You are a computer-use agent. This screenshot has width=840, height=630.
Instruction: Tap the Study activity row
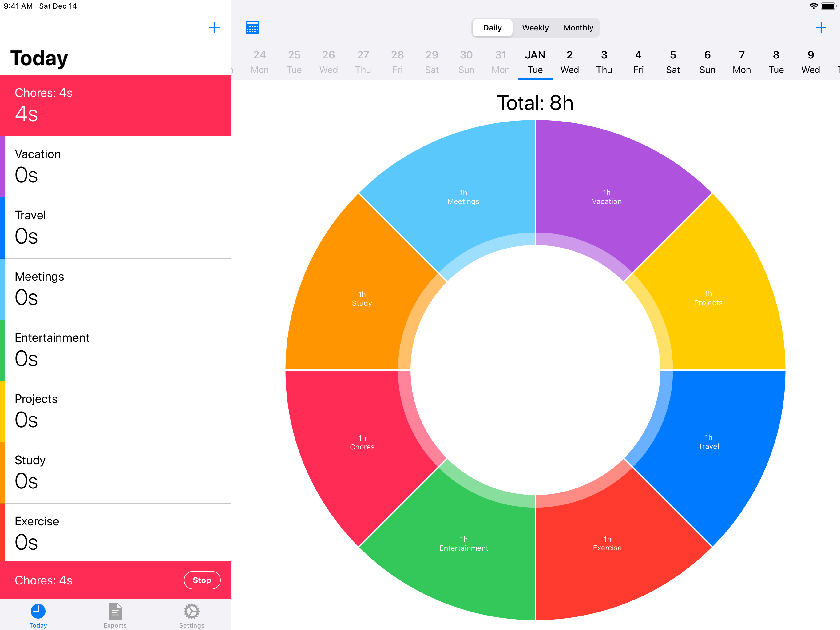115,473
